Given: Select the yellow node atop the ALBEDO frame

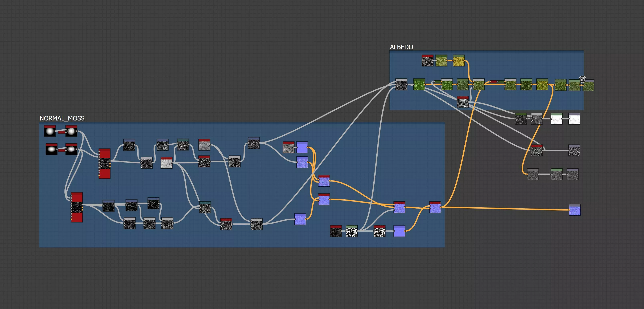Looking at the screenshot, I should tap(459, 61).
